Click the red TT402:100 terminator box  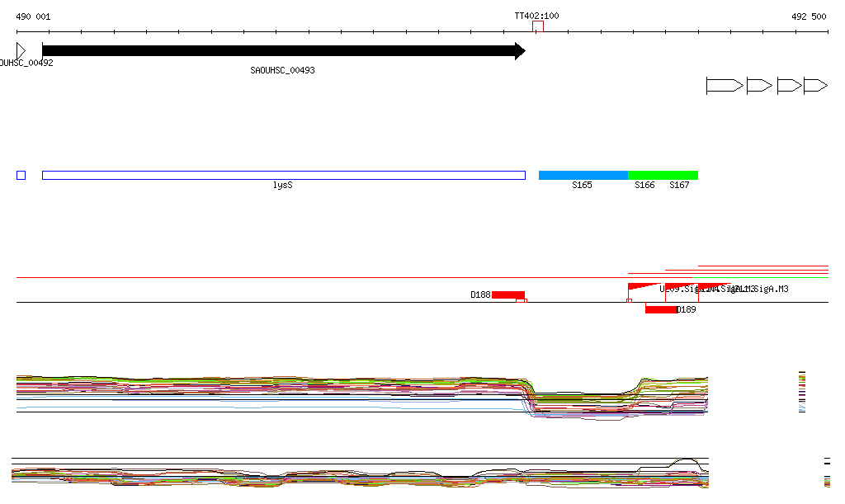(538, 27)
